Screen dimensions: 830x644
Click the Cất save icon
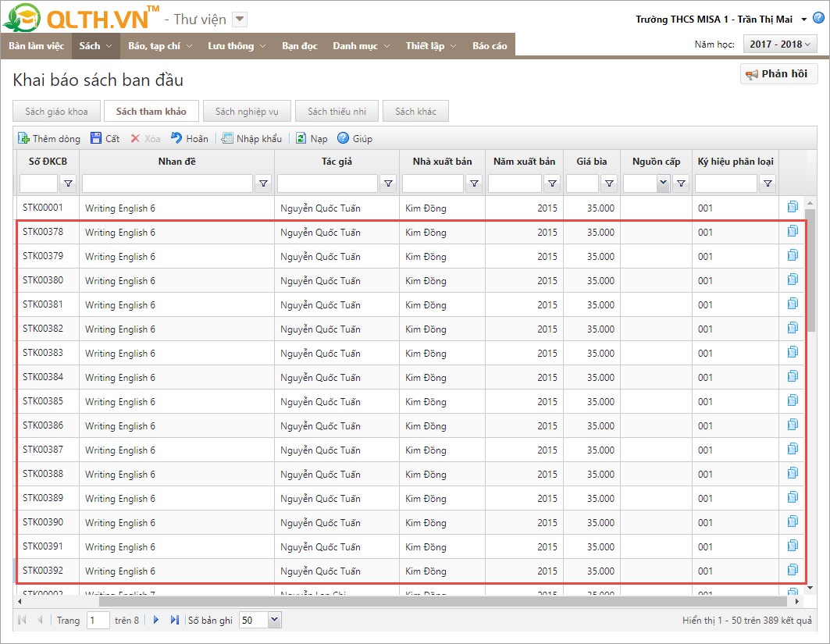pos(96,138)
